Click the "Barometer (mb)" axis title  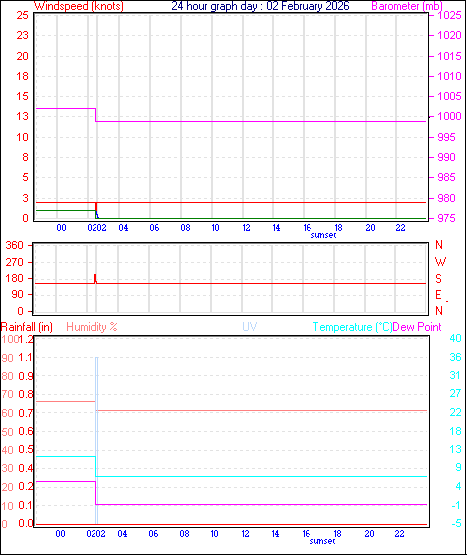click(407, 6)
